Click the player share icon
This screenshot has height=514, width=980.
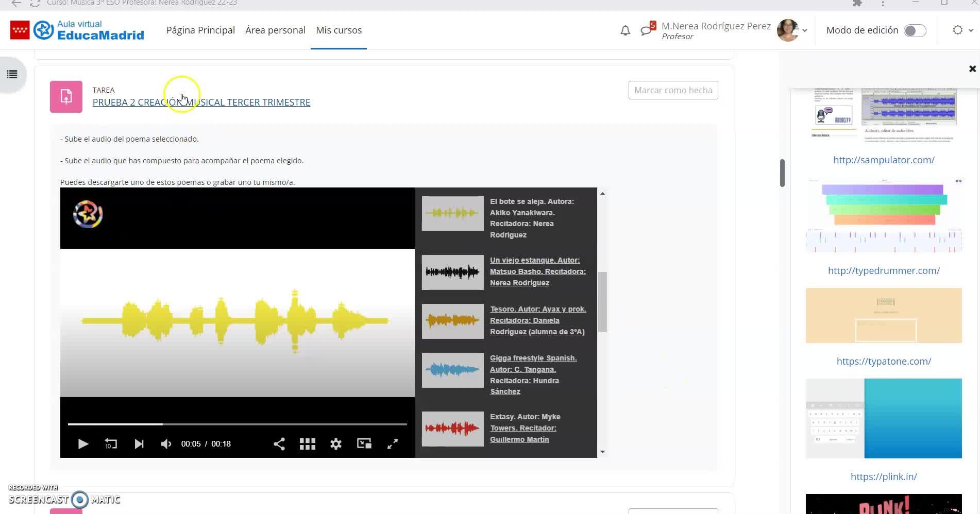[x=279, y=444]
